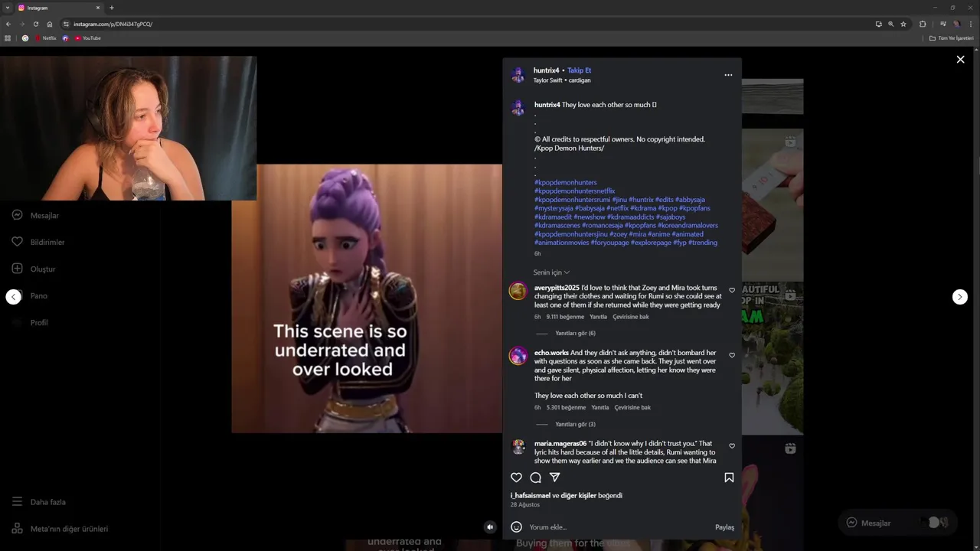Open the Daha fazla menu
The height and width of the screenshot is (551, 980).
point(38,502)
